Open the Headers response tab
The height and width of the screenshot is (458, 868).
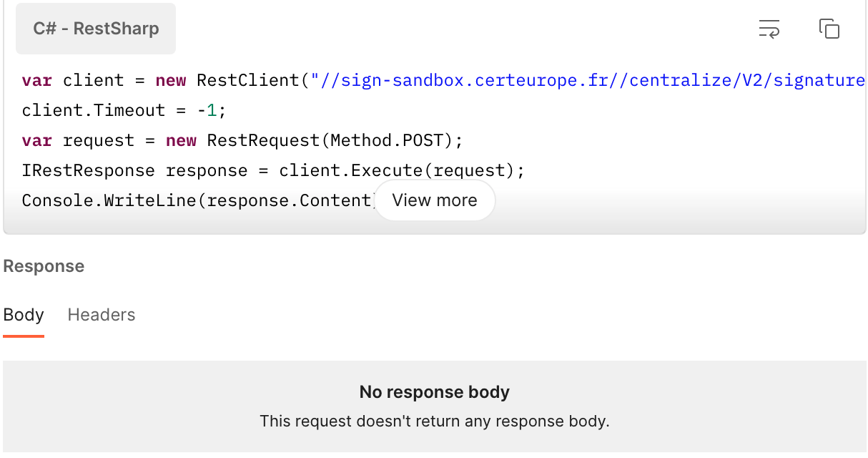pyautogui.click(x=102, y=315)
